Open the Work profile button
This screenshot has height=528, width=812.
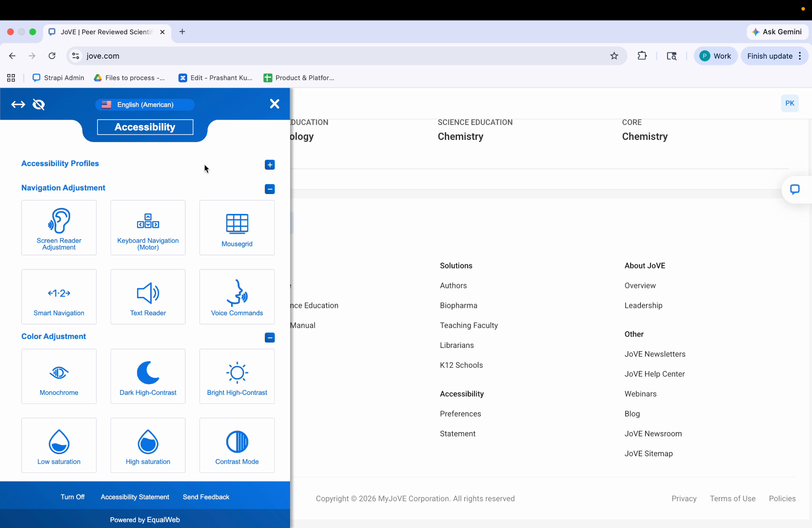pos(715,56)
